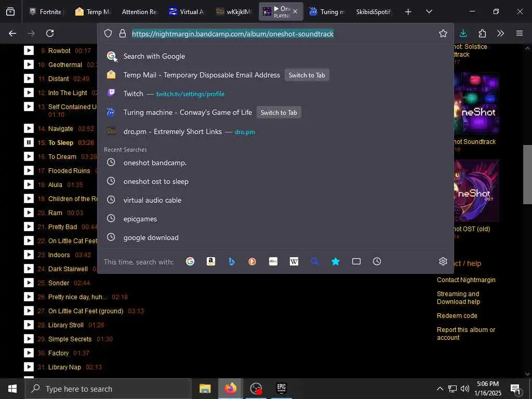Switch to the Virtual A tab

point(186,11)
